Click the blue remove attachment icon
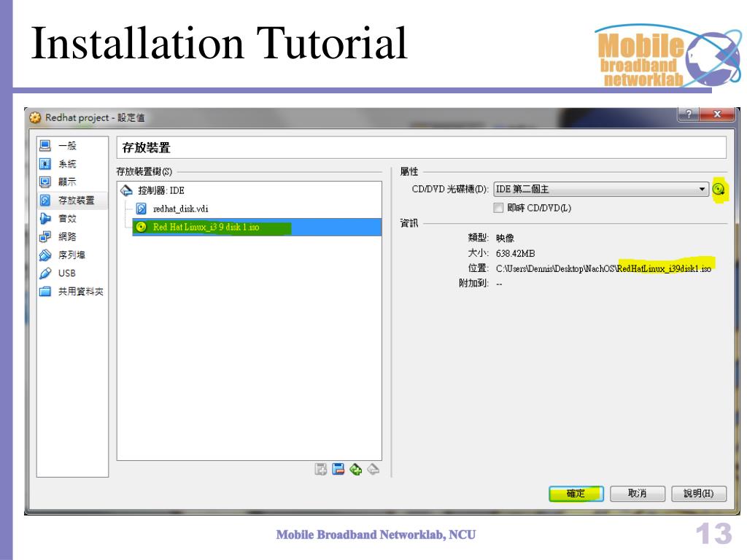The height and width of the screenshot is (560, 747). (x=338, y=470)
